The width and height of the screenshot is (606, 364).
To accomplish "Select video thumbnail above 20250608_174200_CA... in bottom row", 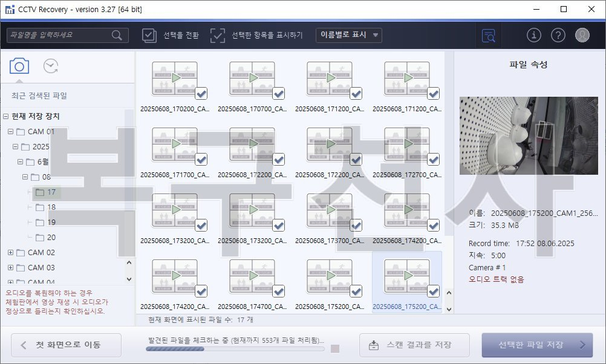I will point(175,276).
